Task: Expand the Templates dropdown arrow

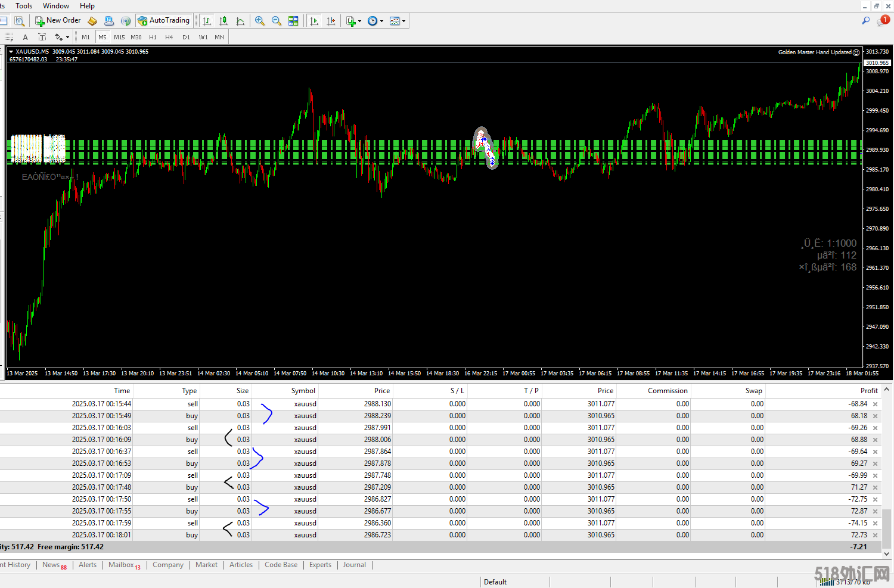Action: pyautogui.click(x=403, y=21)
